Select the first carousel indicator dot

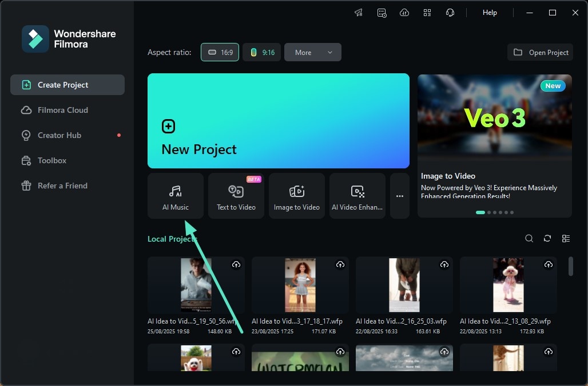[480, 212]
